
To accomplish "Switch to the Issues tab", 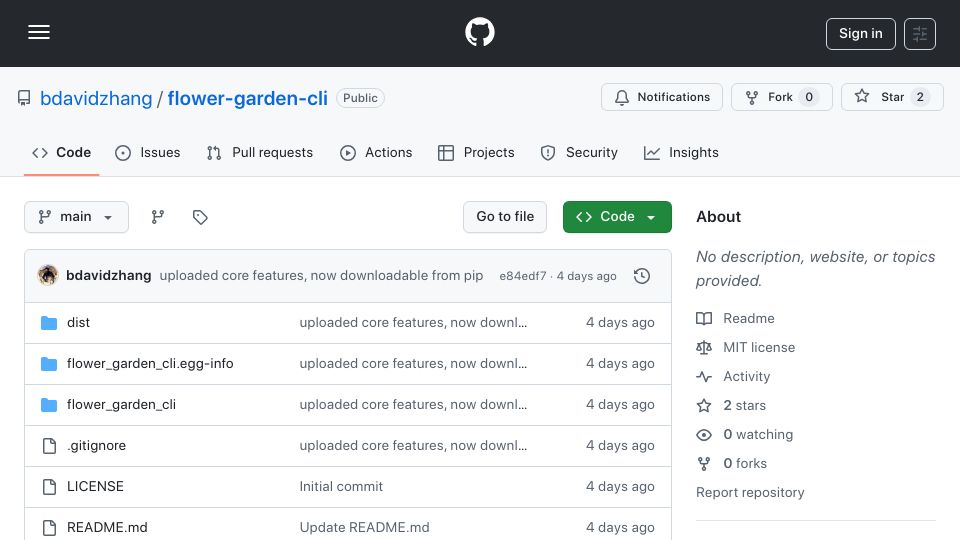I will 148,152.
